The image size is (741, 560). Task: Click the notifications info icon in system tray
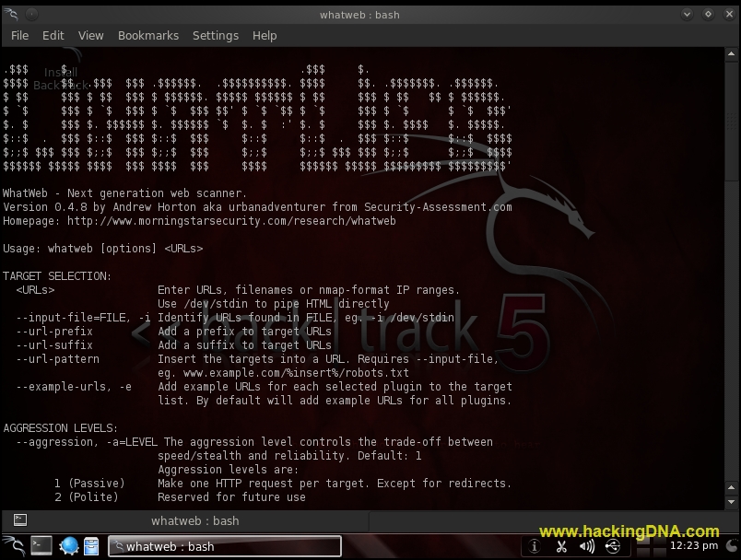pyautogui.click(x=535, y=545)
